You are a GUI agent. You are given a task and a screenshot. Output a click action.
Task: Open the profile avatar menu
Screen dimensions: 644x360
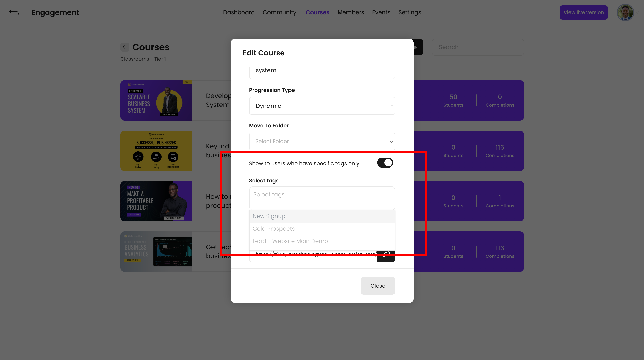(625, 12)
